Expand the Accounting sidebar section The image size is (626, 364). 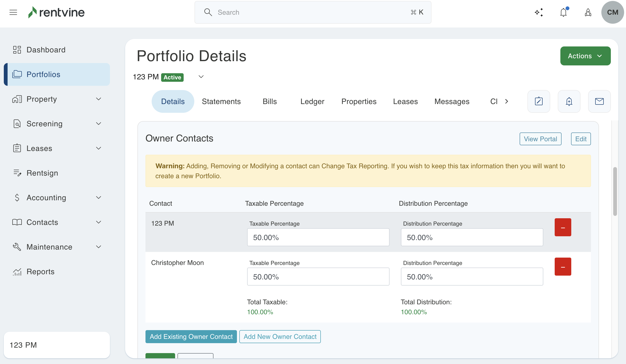coord(98,198)
